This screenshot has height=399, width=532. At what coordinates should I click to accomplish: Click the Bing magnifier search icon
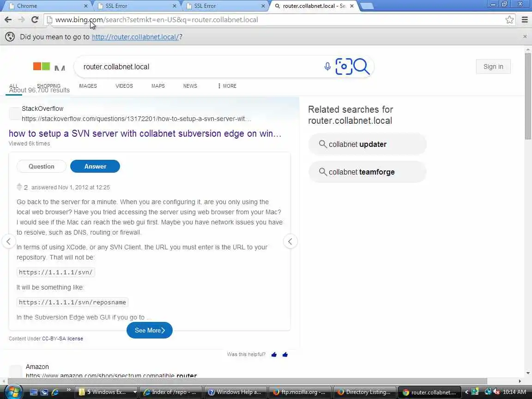[361, 66]
